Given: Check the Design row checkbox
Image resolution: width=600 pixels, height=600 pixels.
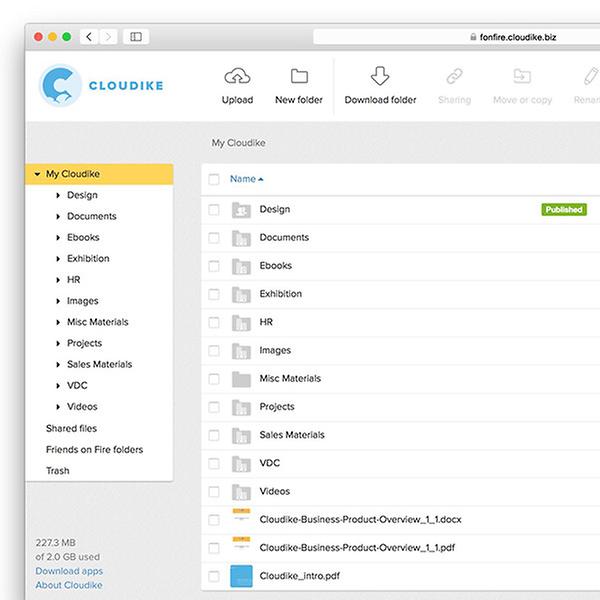Looking at the screenshot, I should (214, 210).
